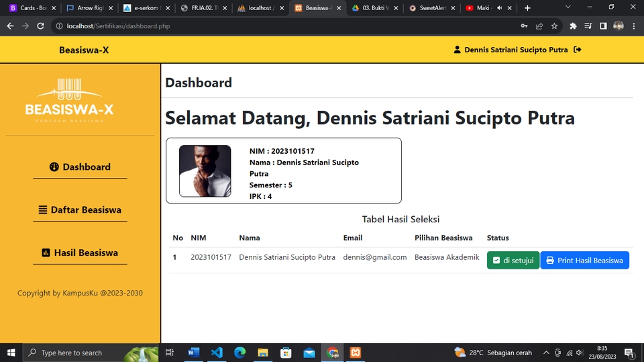644x362 pixels.
Task: Click Print Hasil Beasiswa button
Action: (x=585, y=261)
